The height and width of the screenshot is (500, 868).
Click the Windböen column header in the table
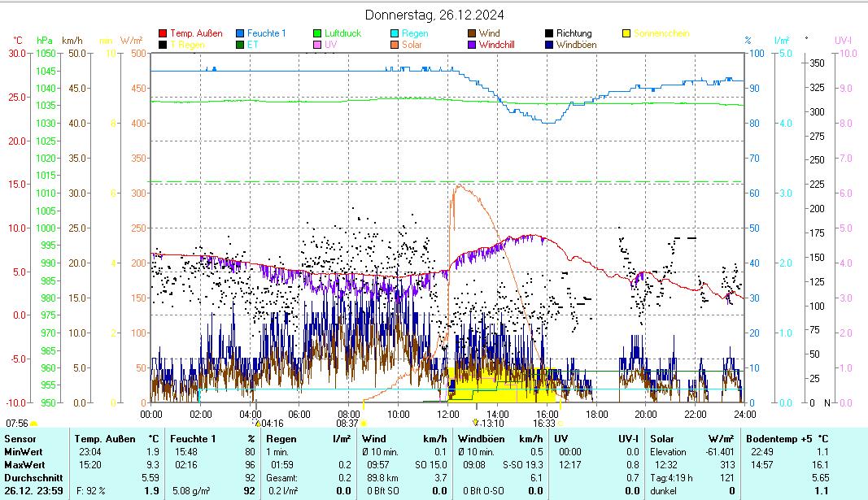(481, 438)
